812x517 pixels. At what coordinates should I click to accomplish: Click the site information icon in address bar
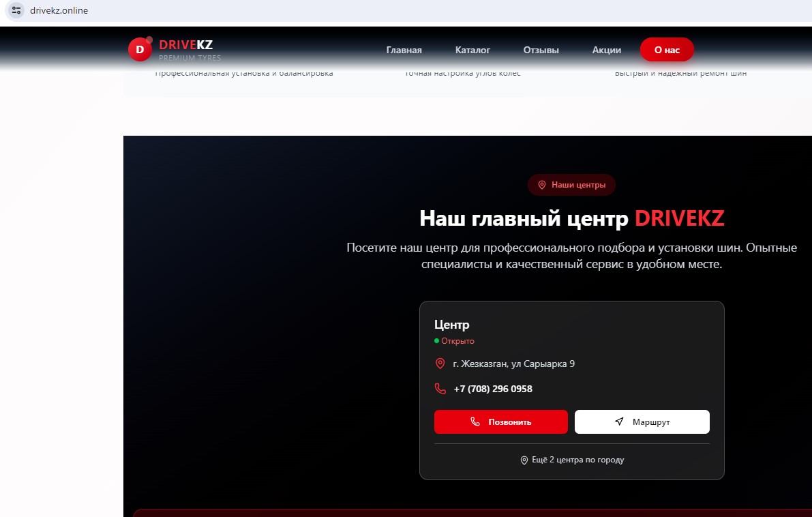coord(16,11)
